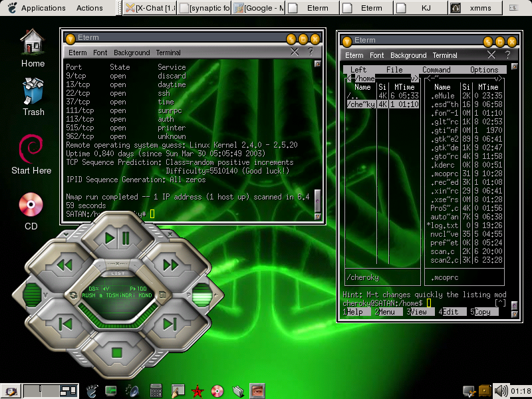The image size is (532, 399).
Task: Adjust the green volume knob marked V
Action: pyautogui.click(x=33, y=294)
